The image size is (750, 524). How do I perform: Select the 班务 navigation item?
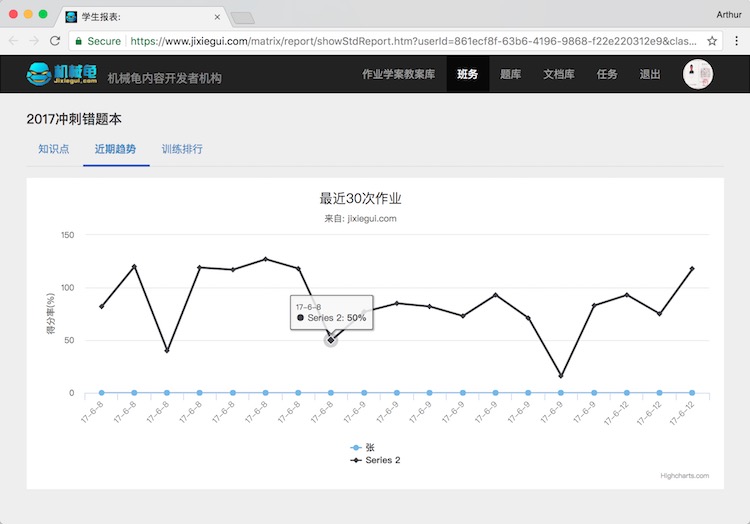pyautogui.click(x=467, y=75)
